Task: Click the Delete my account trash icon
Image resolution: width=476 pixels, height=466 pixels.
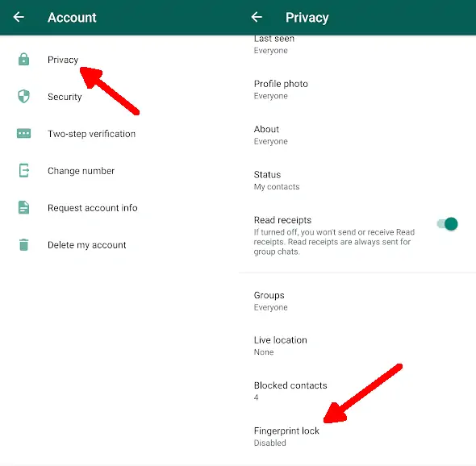Action: (x=23, y=244)
